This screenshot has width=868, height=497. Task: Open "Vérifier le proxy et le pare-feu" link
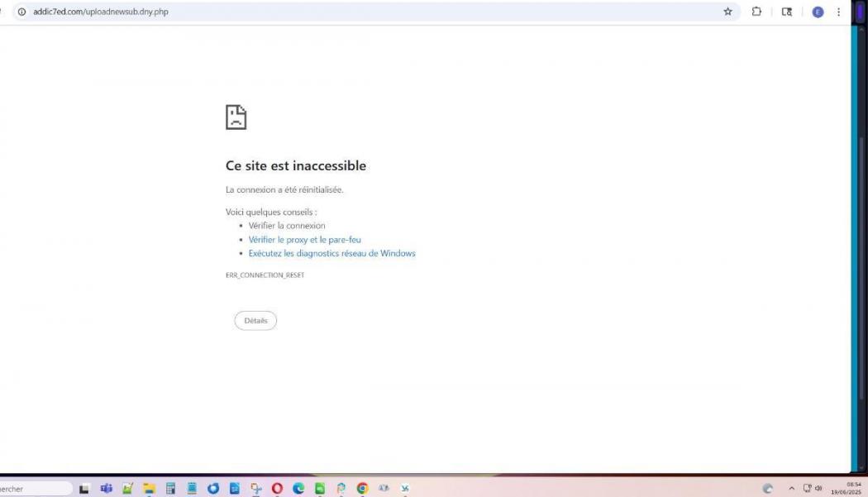pyautogui.click(x=304, y=240)
